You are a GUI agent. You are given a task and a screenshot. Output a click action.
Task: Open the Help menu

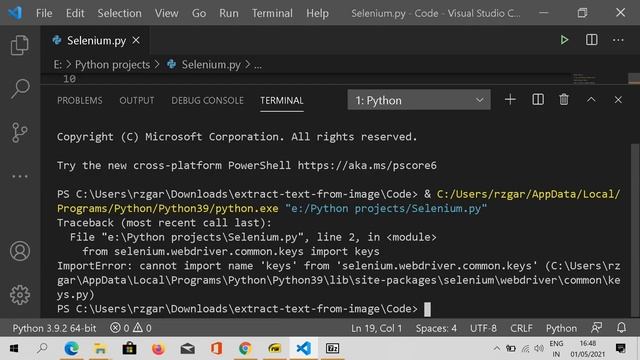point(317,13)
